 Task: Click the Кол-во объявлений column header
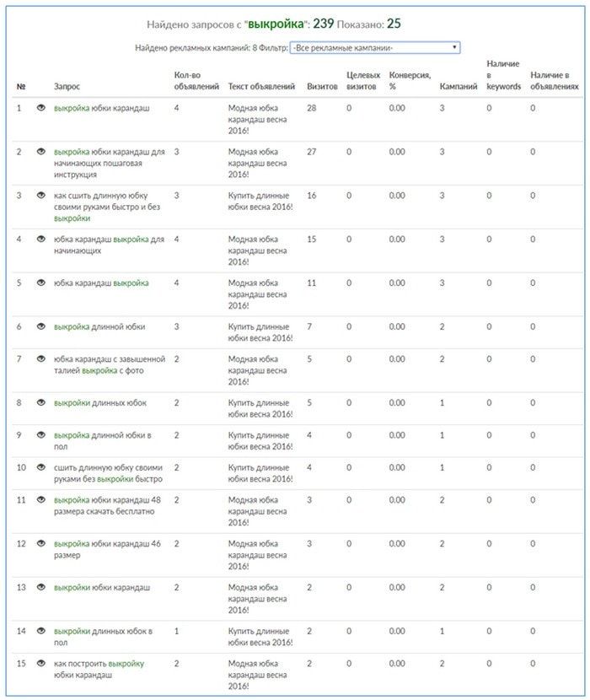[x=196, y=80]
